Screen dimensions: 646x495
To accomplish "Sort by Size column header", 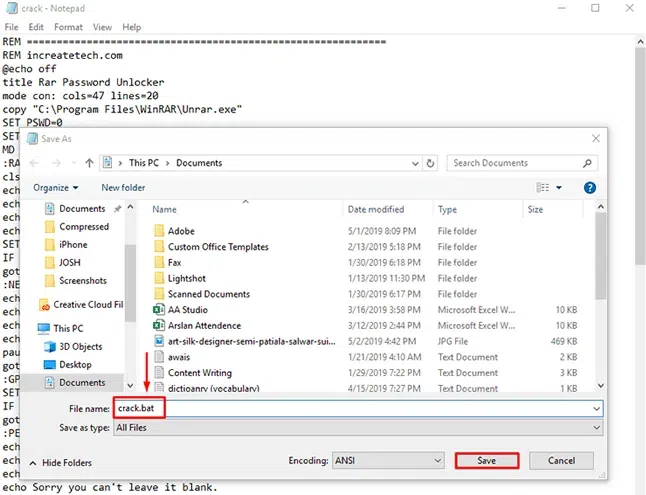I will (535, 209).
